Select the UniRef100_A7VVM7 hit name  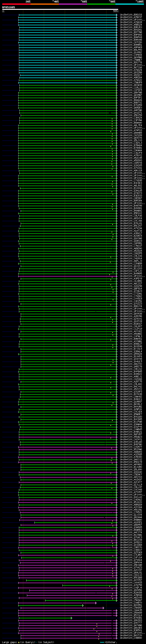tap(131, 492)
